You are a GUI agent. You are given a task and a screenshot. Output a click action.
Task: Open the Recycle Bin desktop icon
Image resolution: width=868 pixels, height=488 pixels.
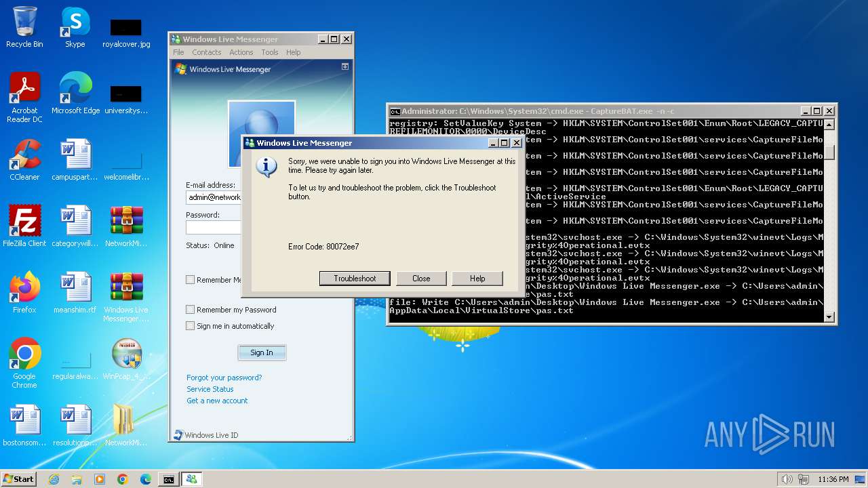coord(24,27)
